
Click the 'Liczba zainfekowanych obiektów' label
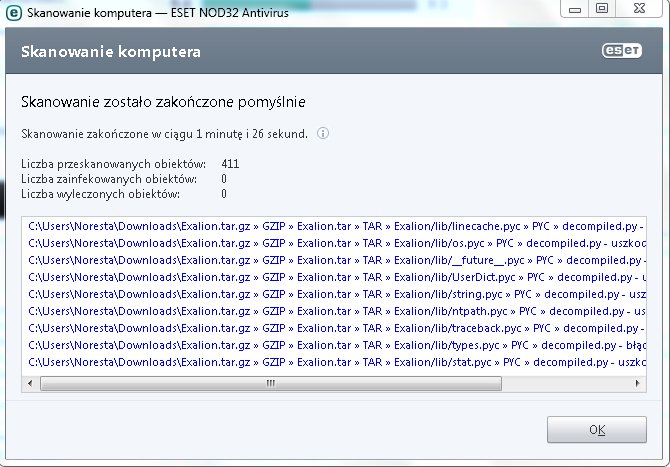[x=109, y=179]
